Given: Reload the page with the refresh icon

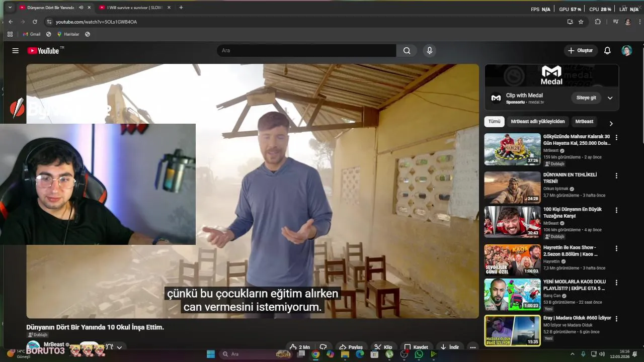Looking at the screenshot, I should pyautogui.click(x=35, y=22).
